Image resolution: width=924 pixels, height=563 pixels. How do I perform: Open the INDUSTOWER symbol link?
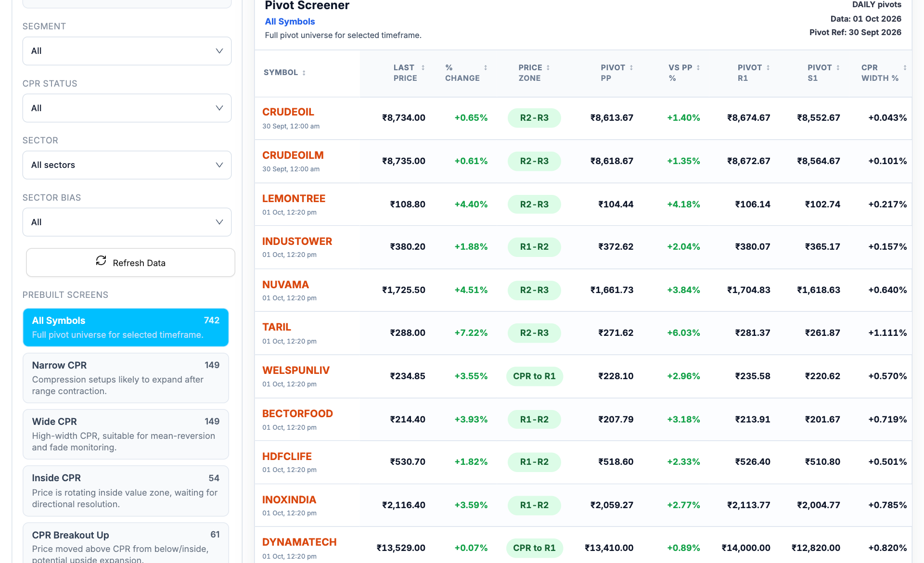point(297,242)
